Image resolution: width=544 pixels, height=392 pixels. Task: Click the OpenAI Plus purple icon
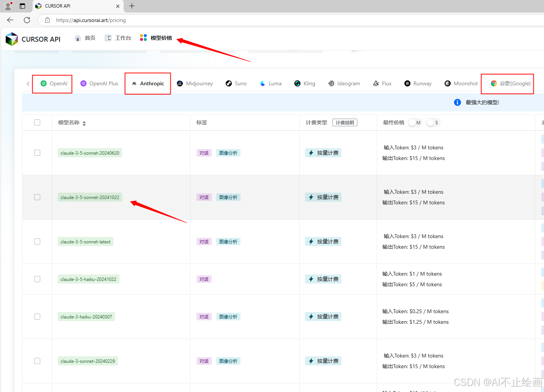83,83
